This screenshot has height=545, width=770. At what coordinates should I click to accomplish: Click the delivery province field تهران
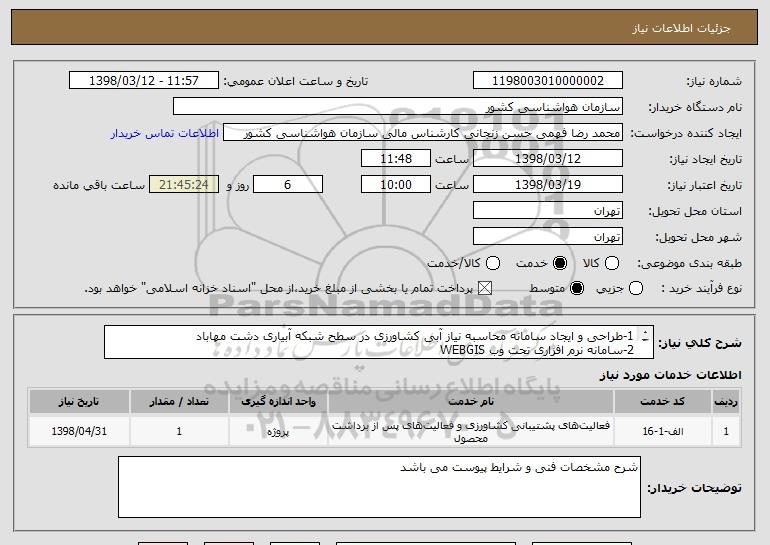pos(548,211)
